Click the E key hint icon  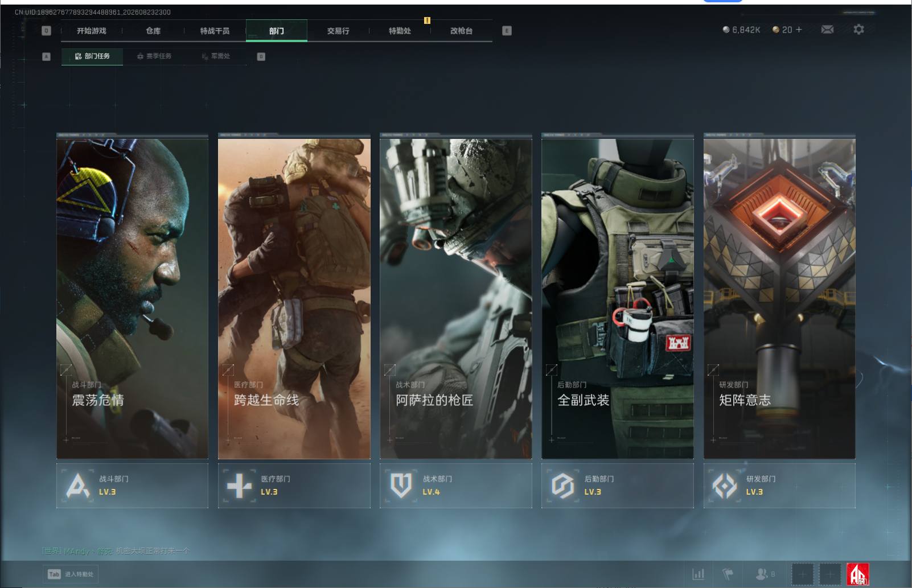coord(507,31)
